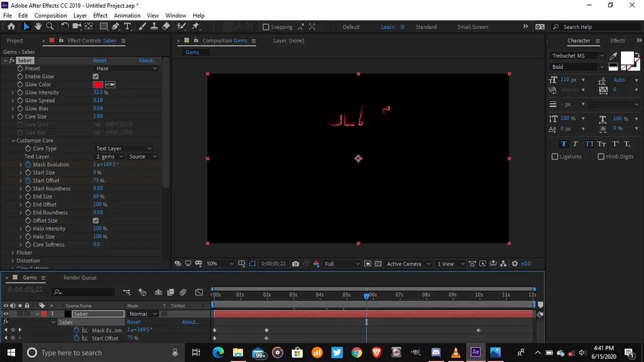
Task: Select the Horizontal Type tool
Action: [127, 27]
